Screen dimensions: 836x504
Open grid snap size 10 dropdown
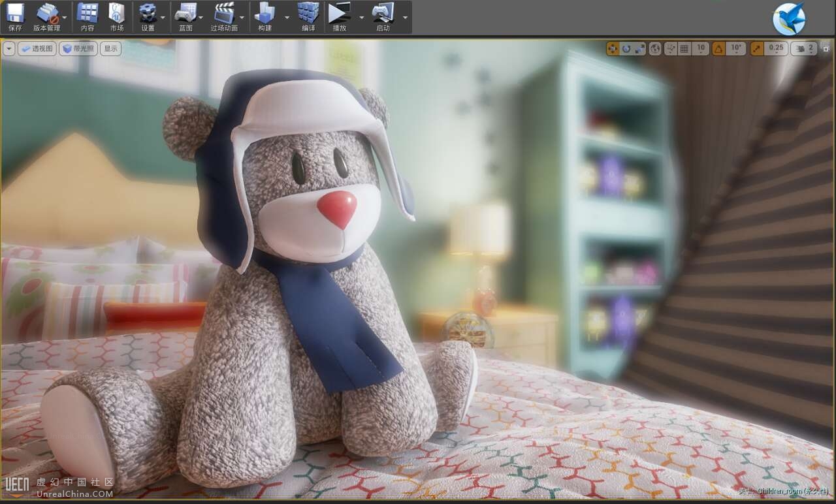click(701, 48)
